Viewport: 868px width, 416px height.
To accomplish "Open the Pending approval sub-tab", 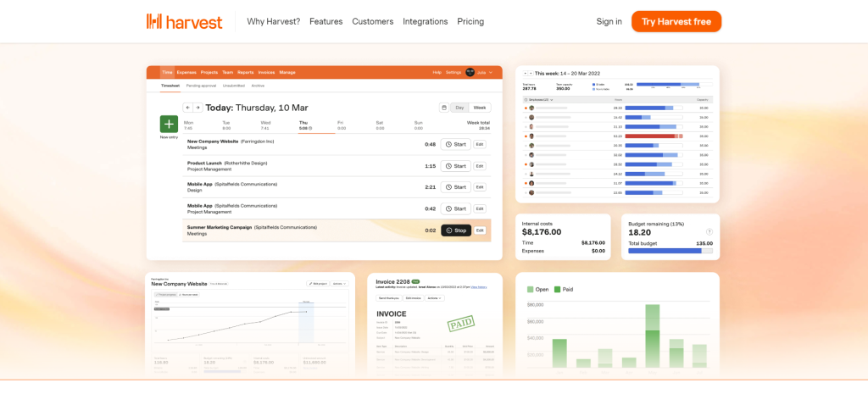I will [201, 86].
